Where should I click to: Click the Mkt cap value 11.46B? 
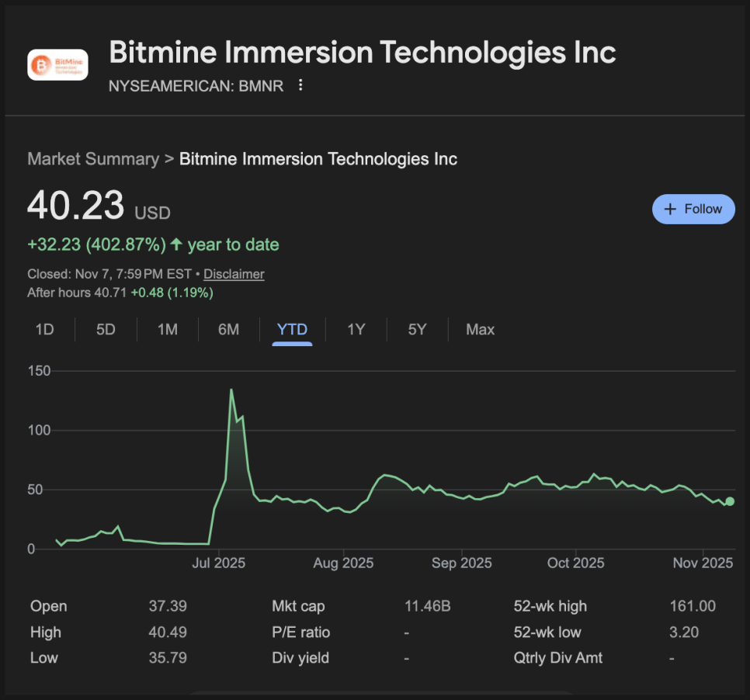[x=427, y=606]
